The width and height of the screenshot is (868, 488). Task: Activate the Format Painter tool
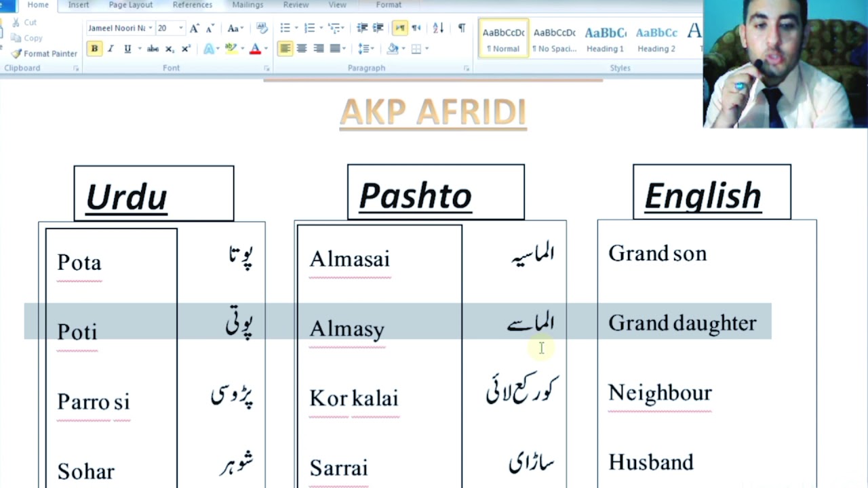click(x=44, y=54)
